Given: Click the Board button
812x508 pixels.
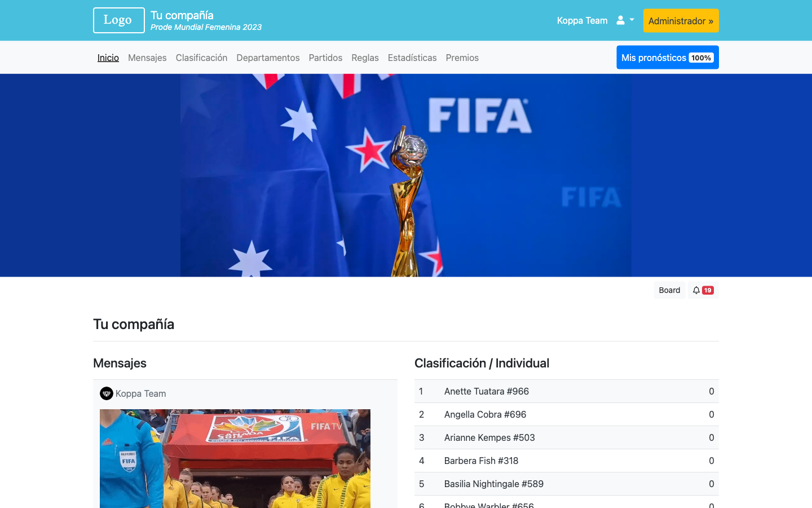Looking at the screenshot, I should point(669,290).
